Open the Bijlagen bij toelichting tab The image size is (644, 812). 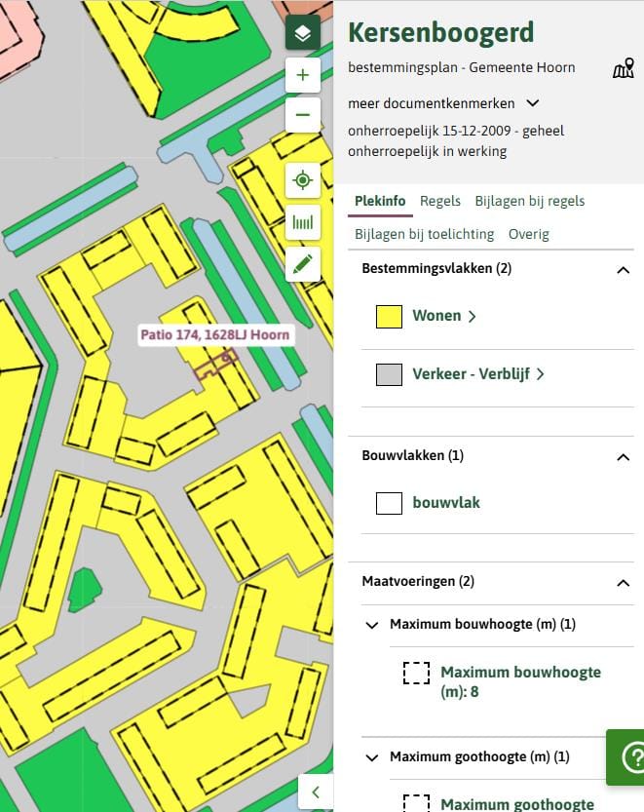click(x=424, y=234)
